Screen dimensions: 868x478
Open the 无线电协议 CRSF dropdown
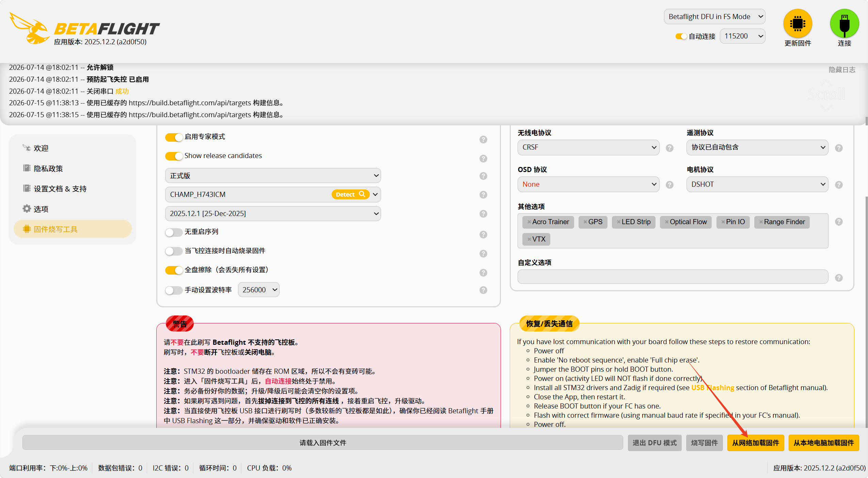click(588, 147)
